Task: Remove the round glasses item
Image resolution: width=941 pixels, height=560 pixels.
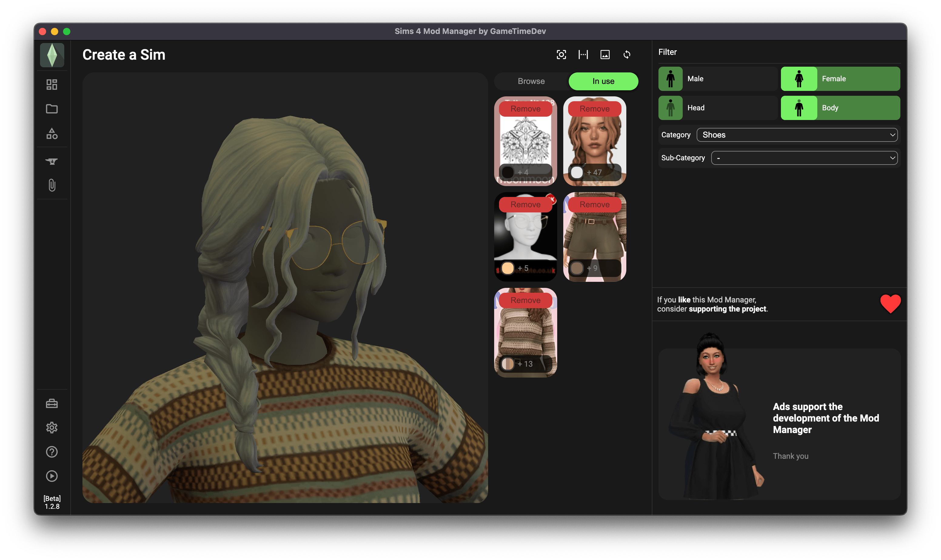Action: coord(525,205)
